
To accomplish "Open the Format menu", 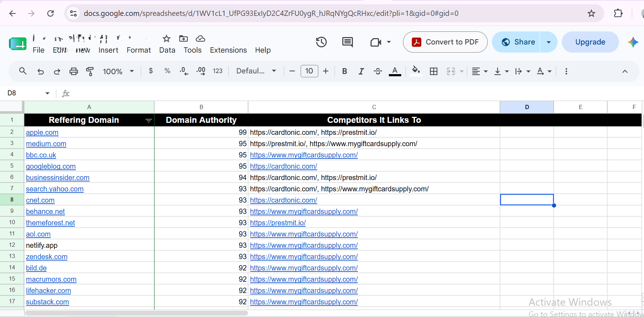I will 139,50.
